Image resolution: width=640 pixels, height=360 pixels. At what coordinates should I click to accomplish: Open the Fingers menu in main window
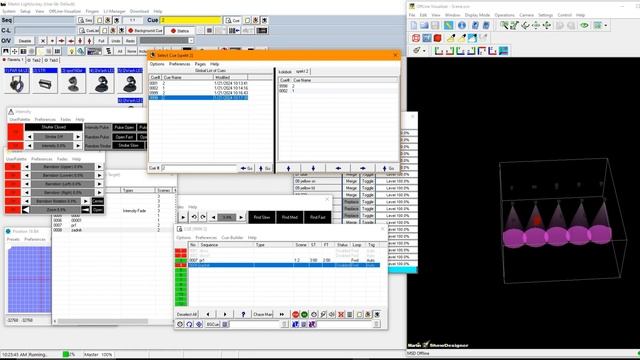92,11
